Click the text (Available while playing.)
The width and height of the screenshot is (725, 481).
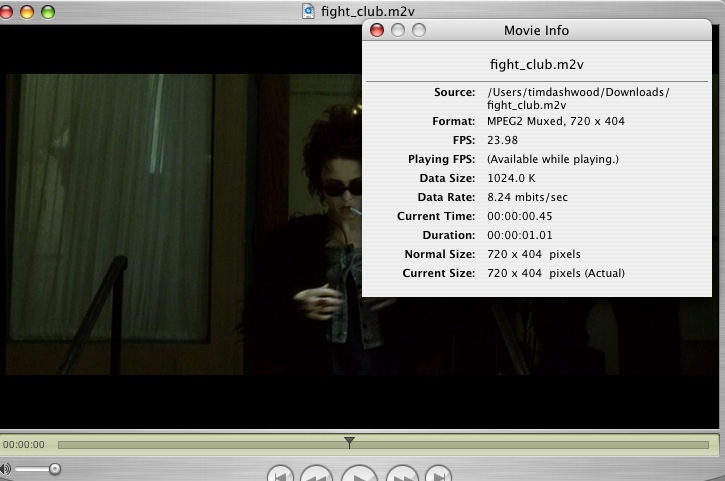tap(553, 159)
